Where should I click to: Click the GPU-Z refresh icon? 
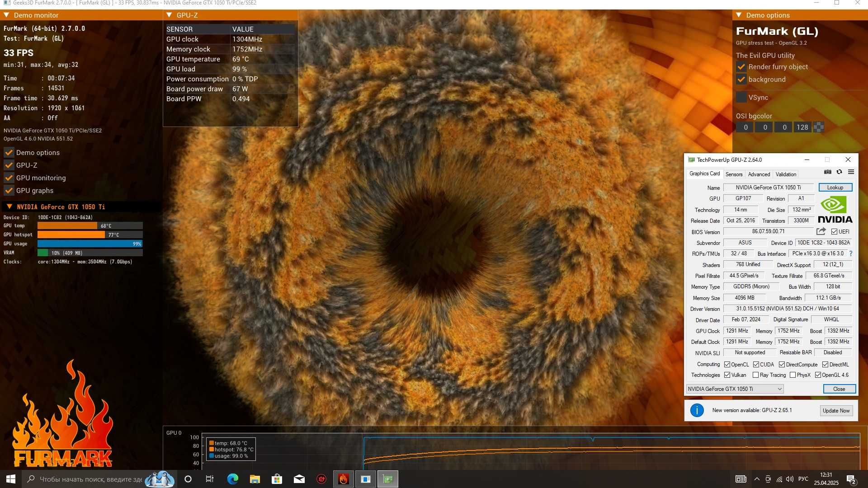(839, 172)
